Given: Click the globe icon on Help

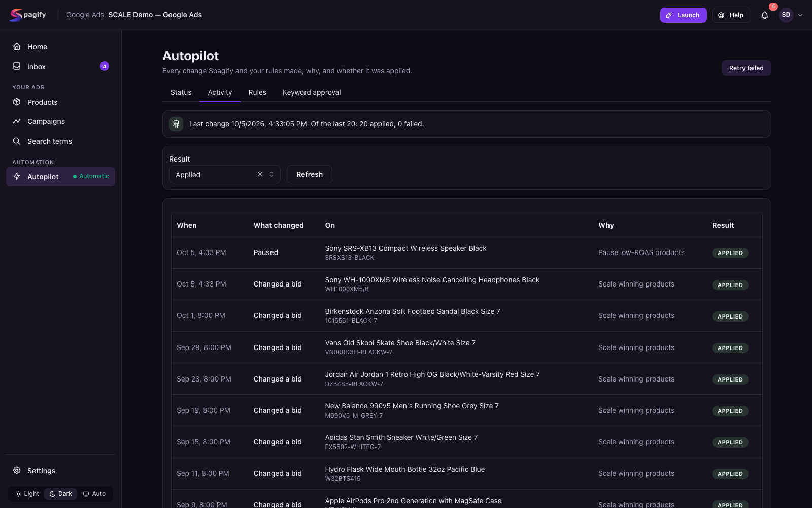Looking at the screenshot, I should pos(721,15).
